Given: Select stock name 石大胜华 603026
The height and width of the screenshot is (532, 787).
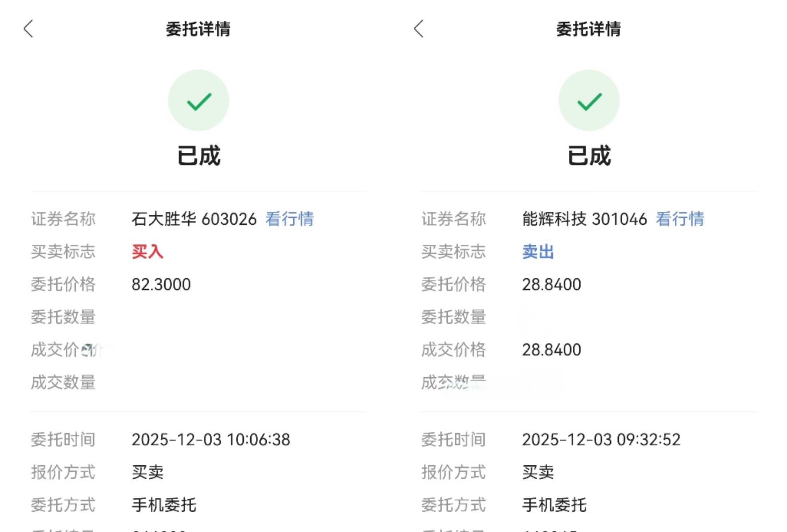Looking at the screenshot, I should tap(194, 219).
